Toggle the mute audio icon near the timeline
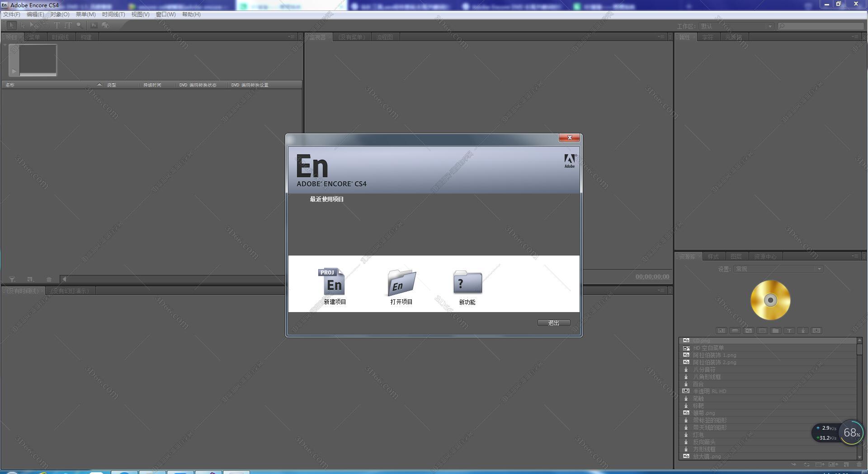The width and height of the screenshot is (868, 474). 64,279
